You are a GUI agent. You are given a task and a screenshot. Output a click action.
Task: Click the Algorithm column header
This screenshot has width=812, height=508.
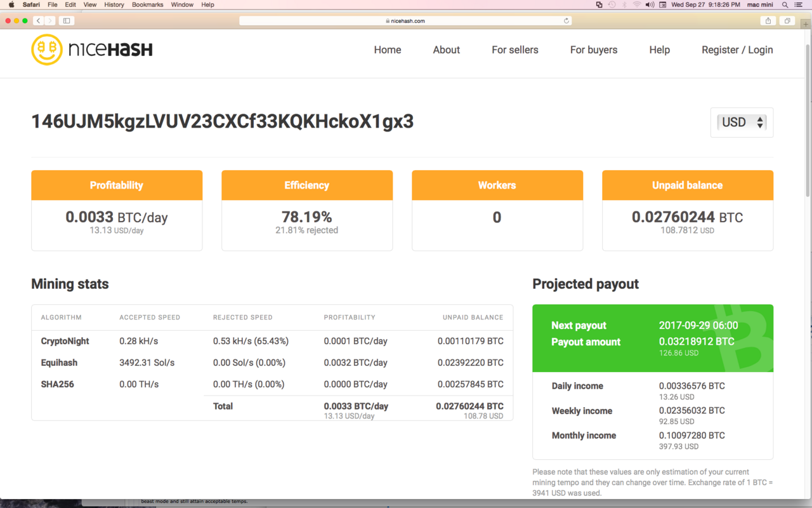tap(61, 317)
